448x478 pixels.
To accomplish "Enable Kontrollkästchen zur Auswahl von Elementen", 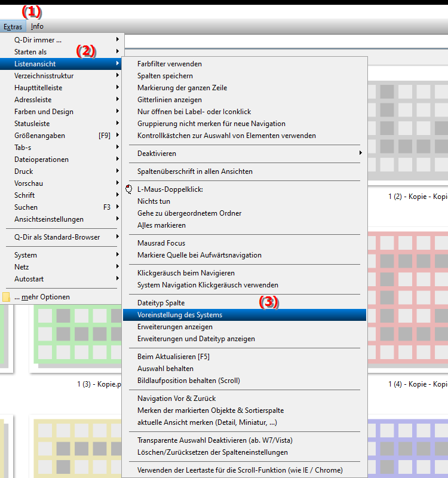I will pyautogui.click(x=244, y=136).
